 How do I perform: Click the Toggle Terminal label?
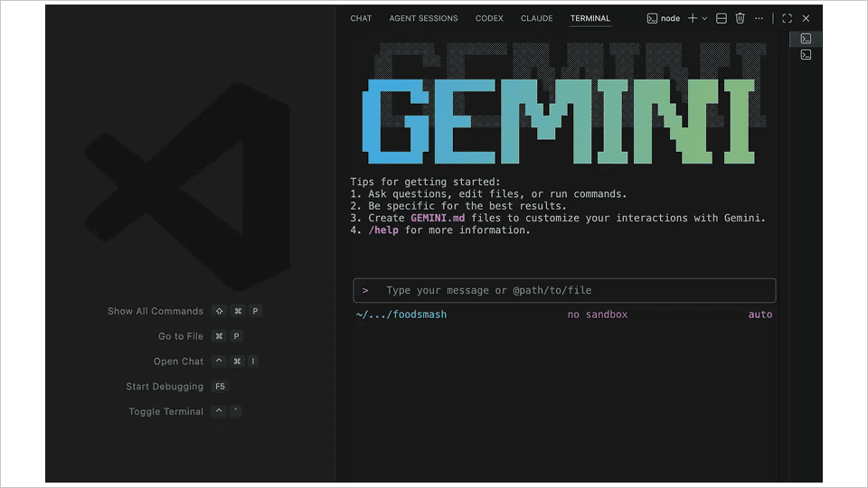click(166, 412)
